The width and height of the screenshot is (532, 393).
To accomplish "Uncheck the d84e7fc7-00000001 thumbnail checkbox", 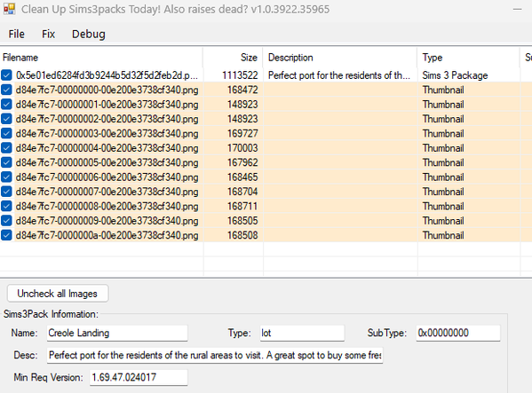I will pos(6,105).
